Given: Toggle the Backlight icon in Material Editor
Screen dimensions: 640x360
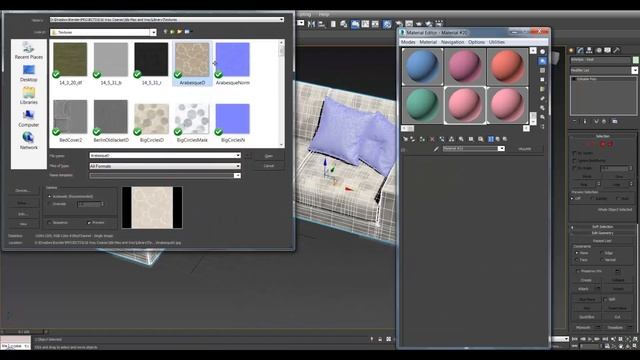Looking at the screenshot, I should tap(542, 61).
